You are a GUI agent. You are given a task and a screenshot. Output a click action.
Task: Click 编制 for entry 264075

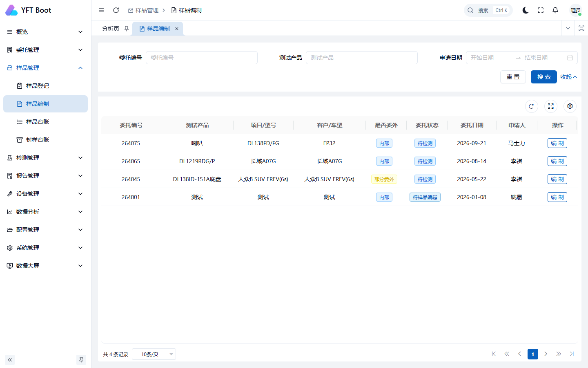[x=557, y=143]
